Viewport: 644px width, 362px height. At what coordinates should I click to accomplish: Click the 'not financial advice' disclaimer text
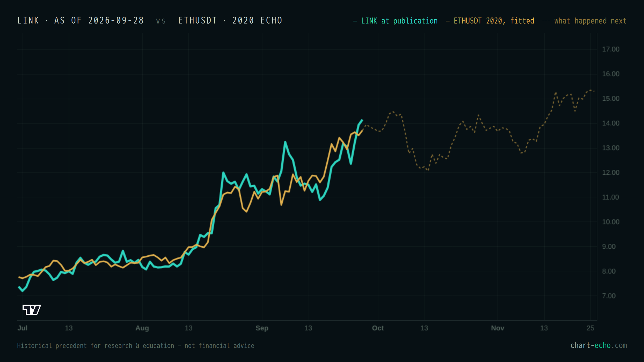(x=219, y=346)
